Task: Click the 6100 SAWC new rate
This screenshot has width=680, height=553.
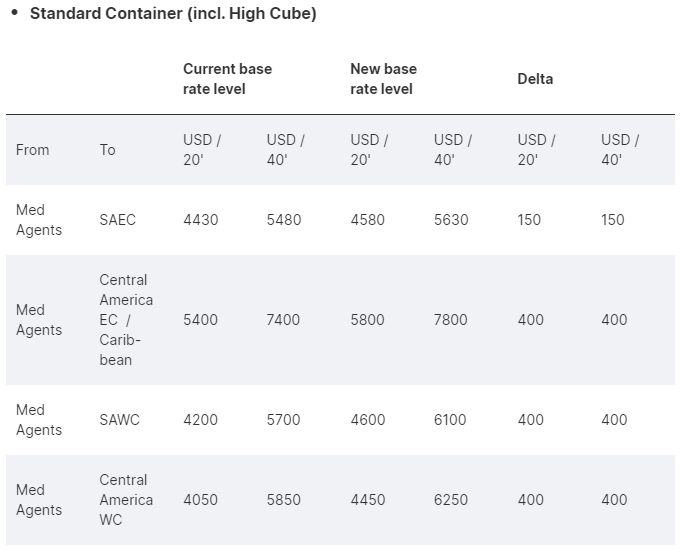Action: click(x=450, y=420)
